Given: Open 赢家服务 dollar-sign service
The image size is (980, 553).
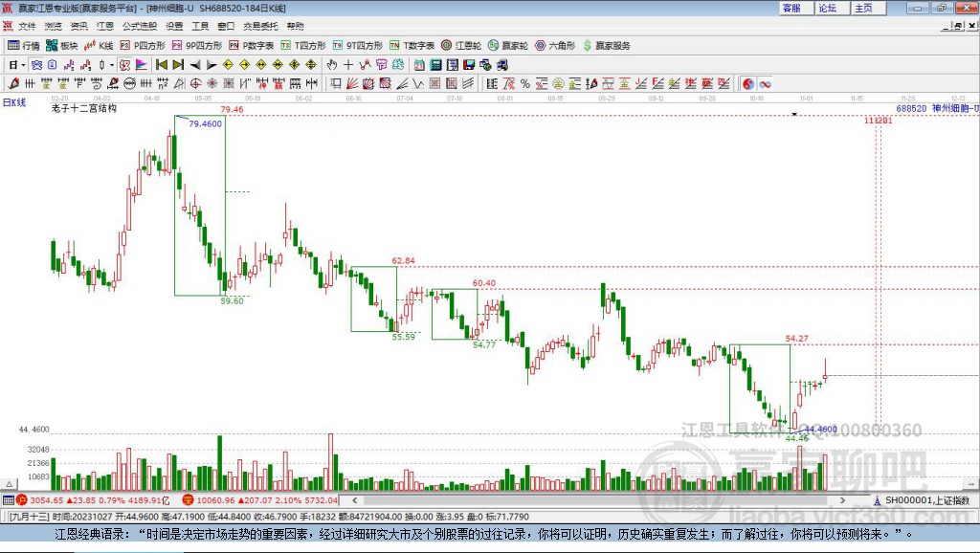Looking at the screenshot, I should tap(606, 46).
